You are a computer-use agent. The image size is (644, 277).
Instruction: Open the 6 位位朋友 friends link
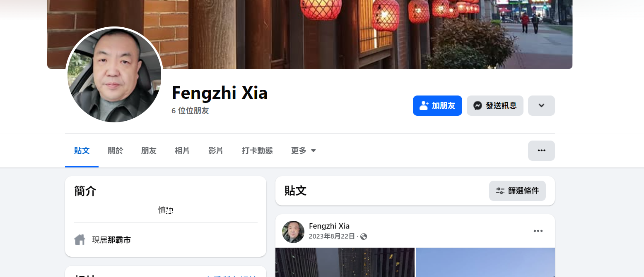pyautogui.click(x=190, y=111)
